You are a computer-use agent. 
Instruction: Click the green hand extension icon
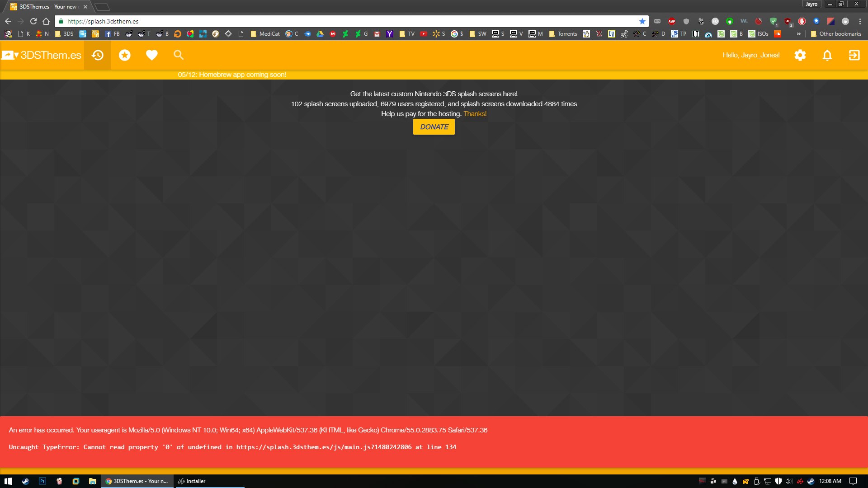click(730, 21)
